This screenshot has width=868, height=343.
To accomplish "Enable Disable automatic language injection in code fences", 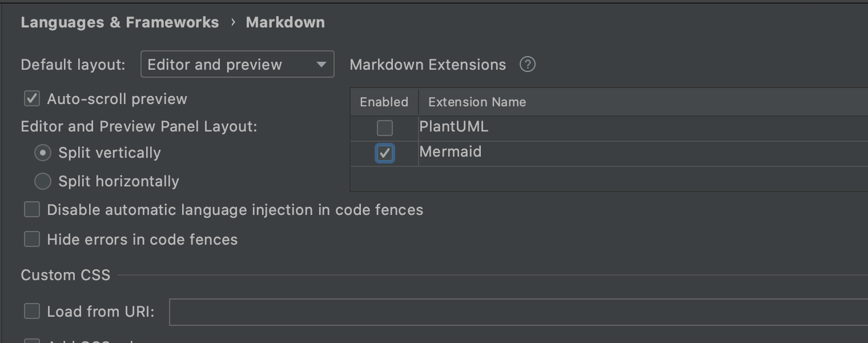I will pos(32,210).
